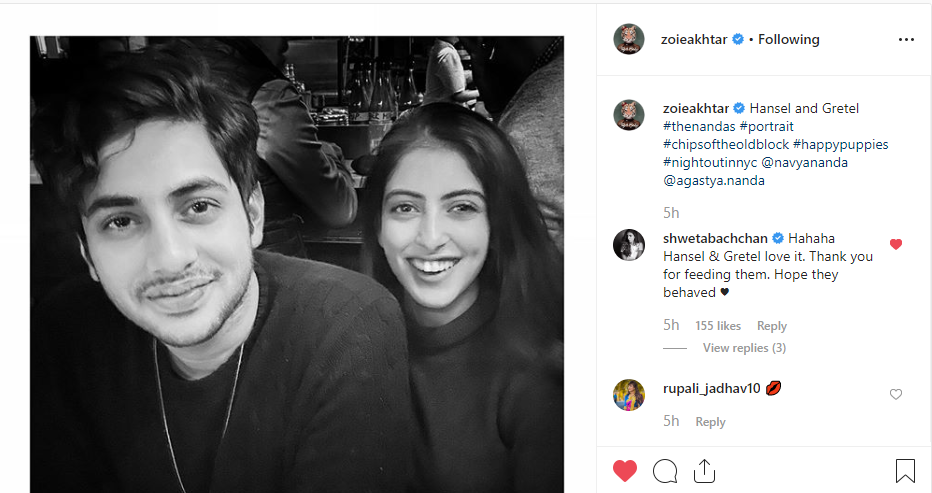The height and width of the screenshot is (493, 932).
Task: View the 155 likes list
Action: point(718,326)
